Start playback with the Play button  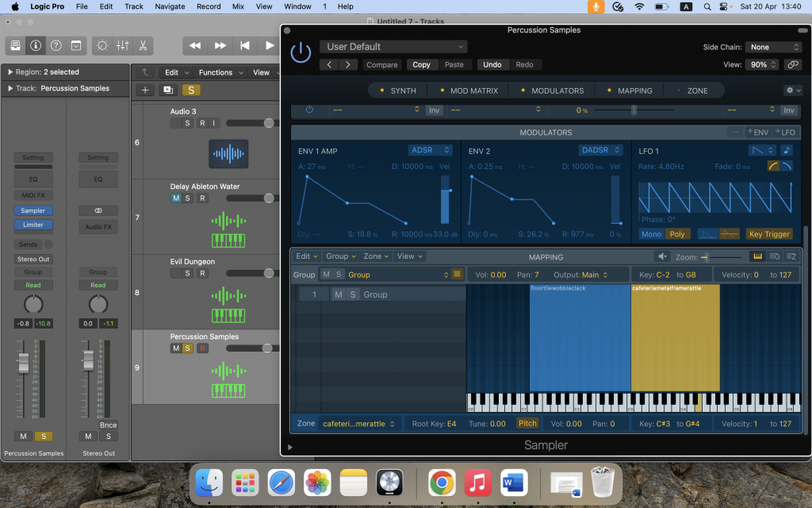270,45
